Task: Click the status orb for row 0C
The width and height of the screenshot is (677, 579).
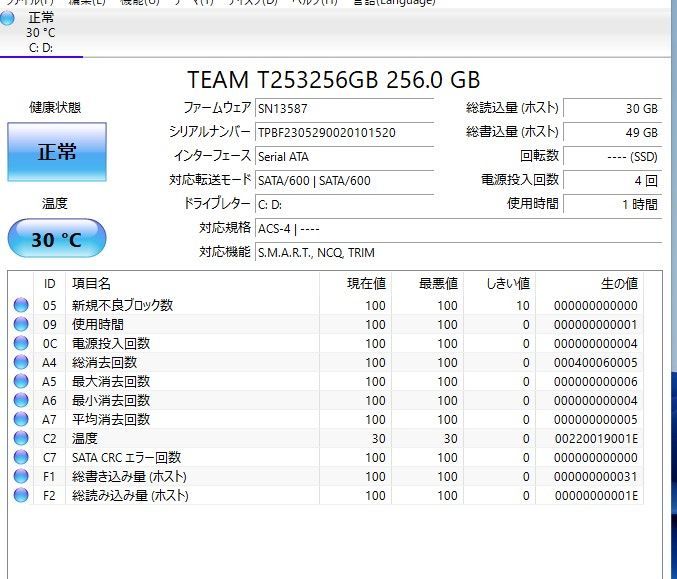Action: click(x=21, y=343)
